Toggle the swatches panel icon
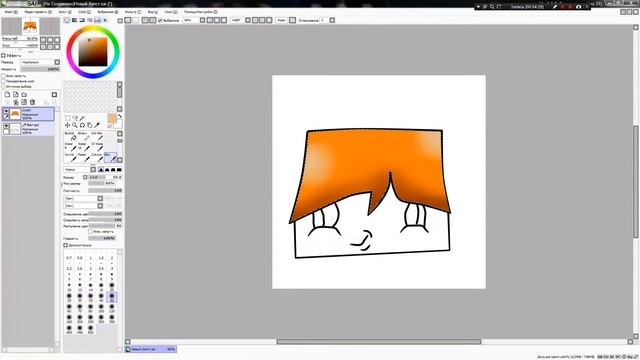The width and height of the screenshot is (640, 360). 97,20
